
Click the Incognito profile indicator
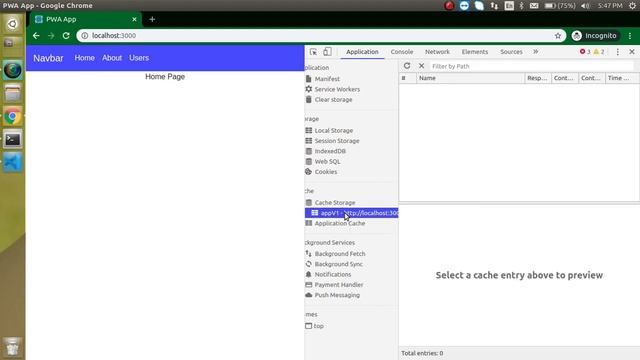pyautogui.click(x=595, y=36)
